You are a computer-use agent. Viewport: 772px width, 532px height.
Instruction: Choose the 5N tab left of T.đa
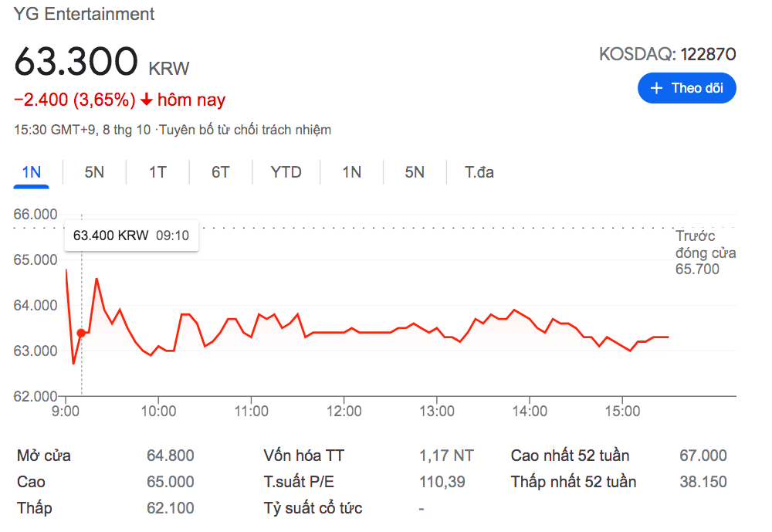(x=415, y=172)
